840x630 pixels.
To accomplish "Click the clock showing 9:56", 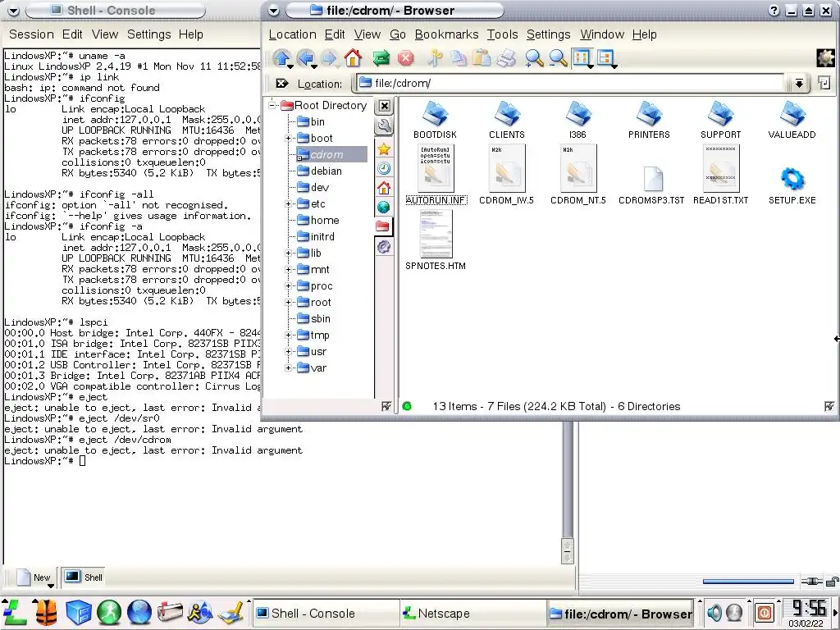I will [808, 609].
